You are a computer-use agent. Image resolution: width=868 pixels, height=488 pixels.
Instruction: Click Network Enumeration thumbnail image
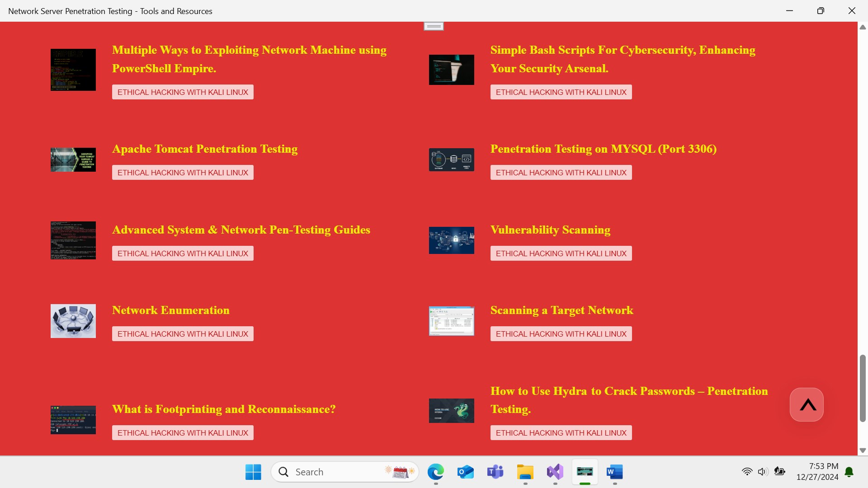click(x=73, y=321)
